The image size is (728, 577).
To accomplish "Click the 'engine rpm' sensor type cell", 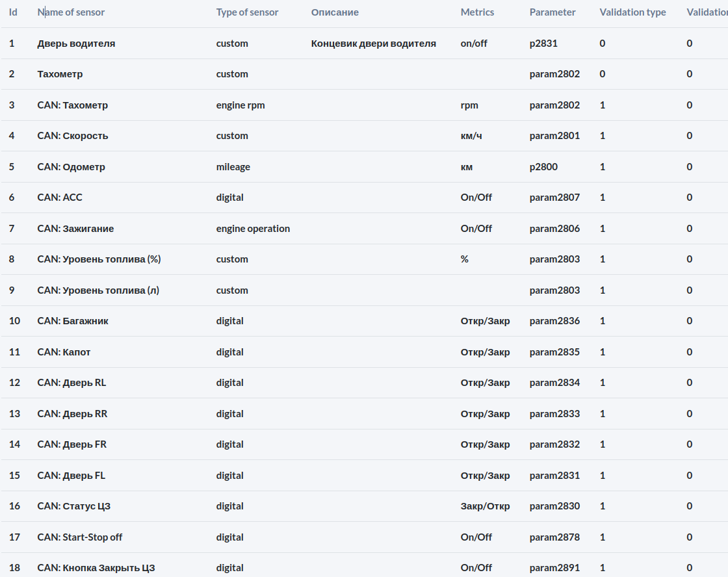I will pos(240,105).
